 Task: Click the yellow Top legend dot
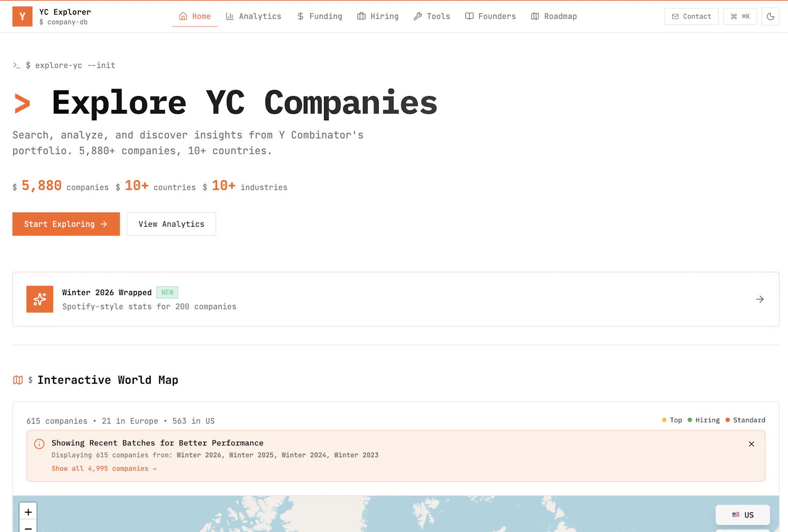[x=664, y=420]
